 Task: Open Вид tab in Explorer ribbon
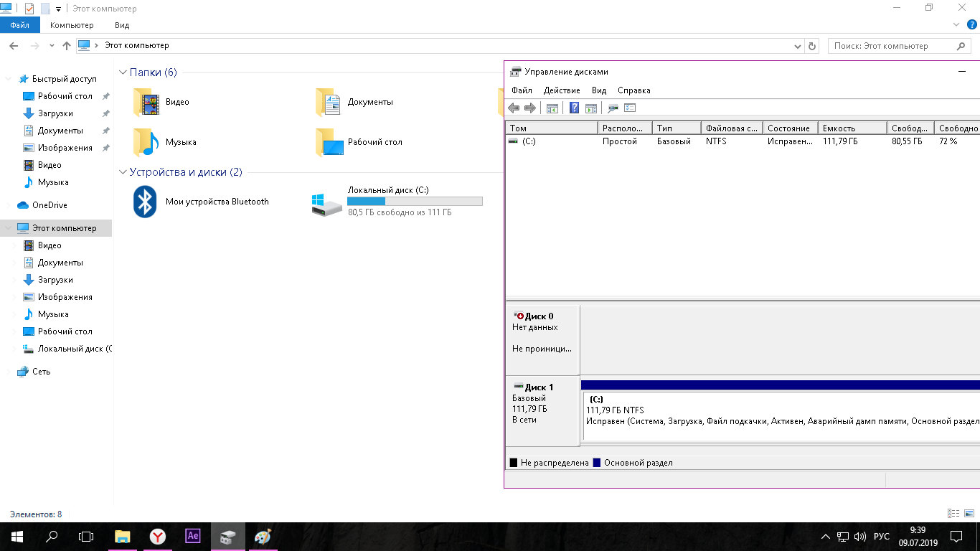point(122,25)
